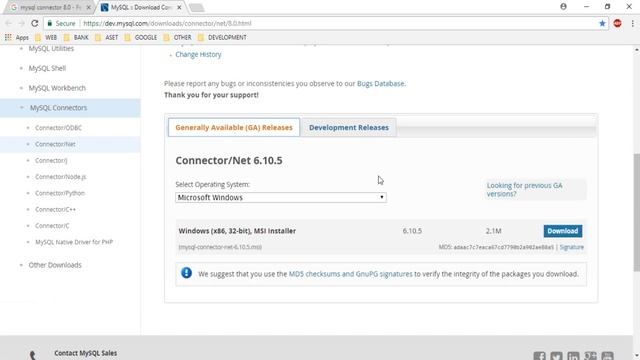Click the blue info icon beside MD5 suggestion
Image resolution: width=640 pixels, height=360 pixels.
(x=187, y=273)
